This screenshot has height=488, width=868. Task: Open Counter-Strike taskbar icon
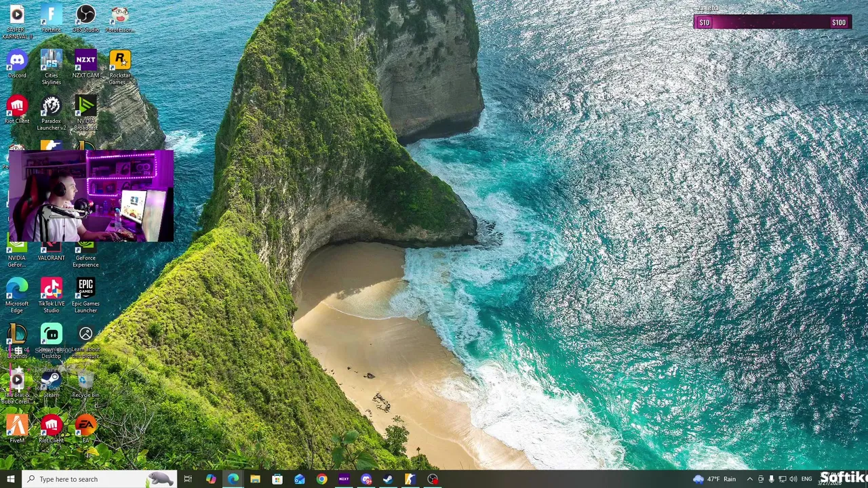pyautogui.click(x=410, y=479)
